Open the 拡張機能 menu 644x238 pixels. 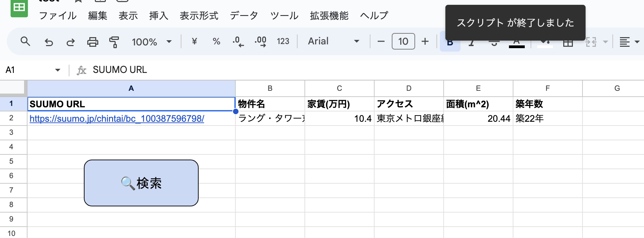click(x=329, y=15)
